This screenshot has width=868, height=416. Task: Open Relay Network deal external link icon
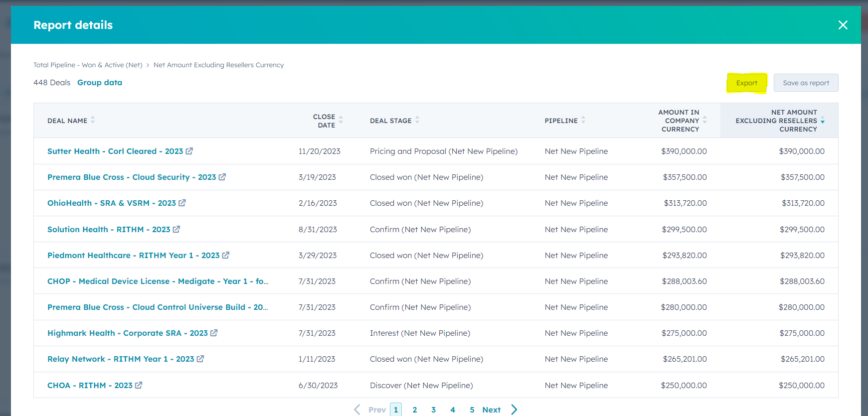(x=200, y=359)
